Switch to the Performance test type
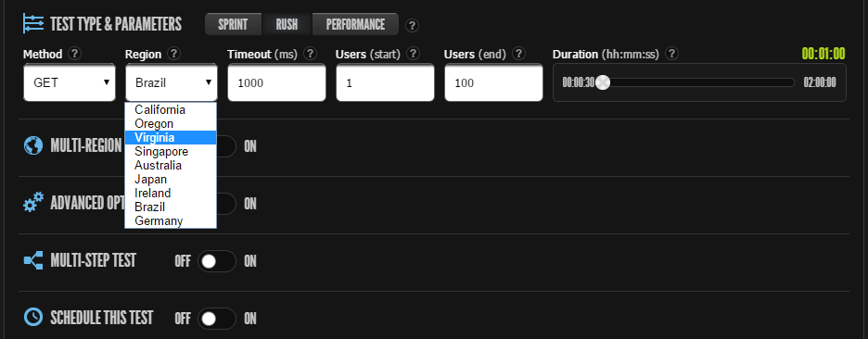The height and width of the screenshot is (339, 868). coord(355,25)
